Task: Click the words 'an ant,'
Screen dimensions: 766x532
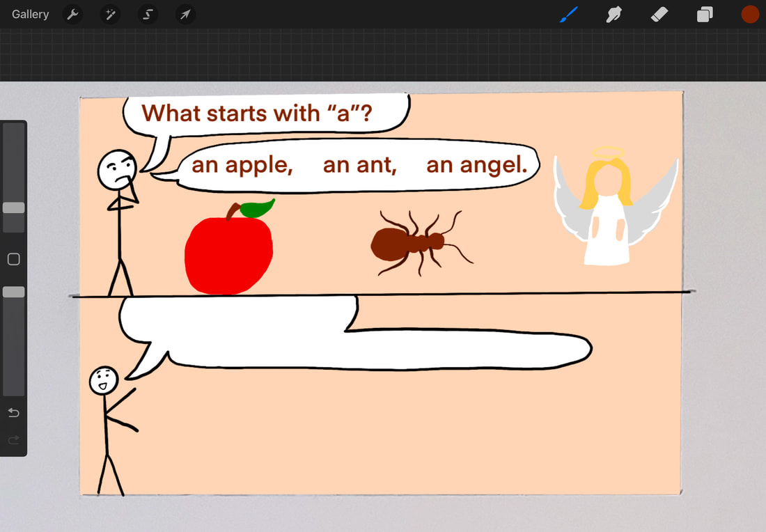Action: coord(359,165)
